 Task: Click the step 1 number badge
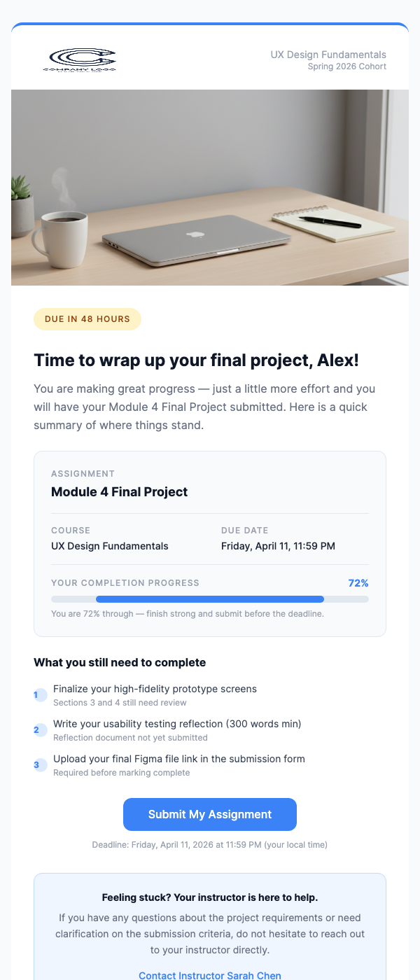pyautogui.click(x=40, y=695)
